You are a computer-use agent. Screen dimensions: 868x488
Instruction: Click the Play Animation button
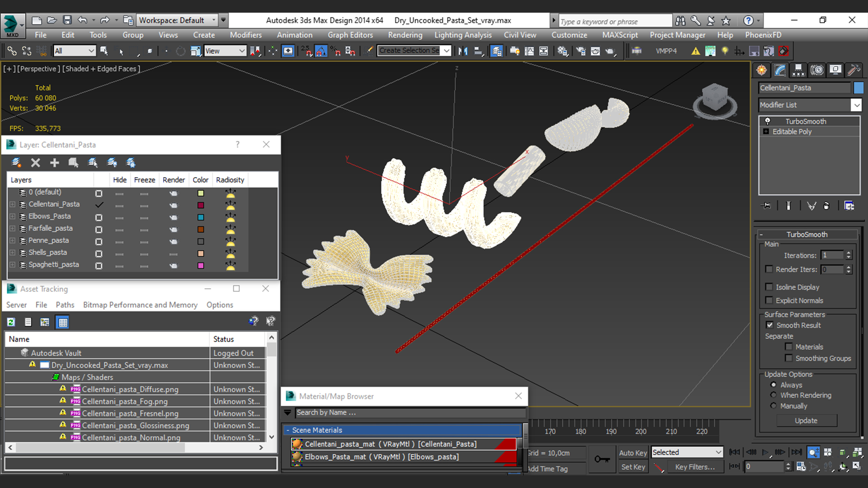(766, 452)
